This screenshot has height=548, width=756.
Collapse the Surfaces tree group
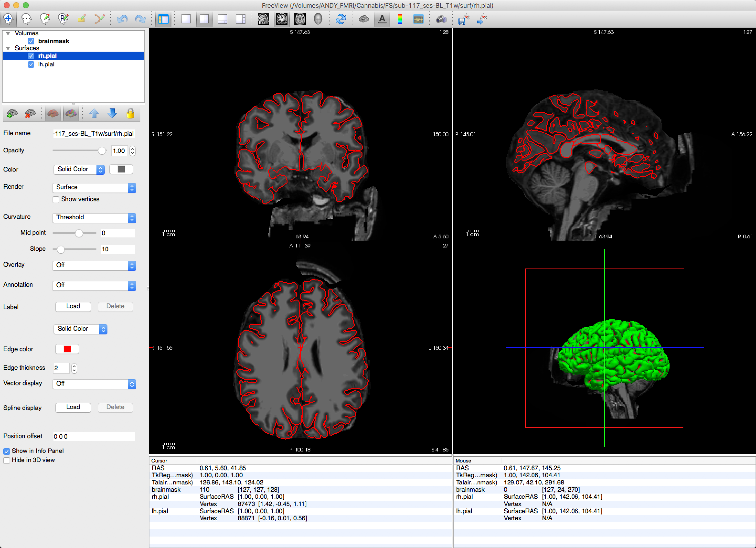8,48
